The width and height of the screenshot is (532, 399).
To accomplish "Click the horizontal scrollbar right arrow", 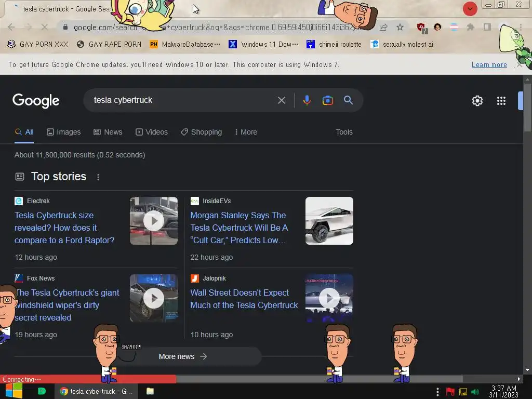I will point(519,379).
